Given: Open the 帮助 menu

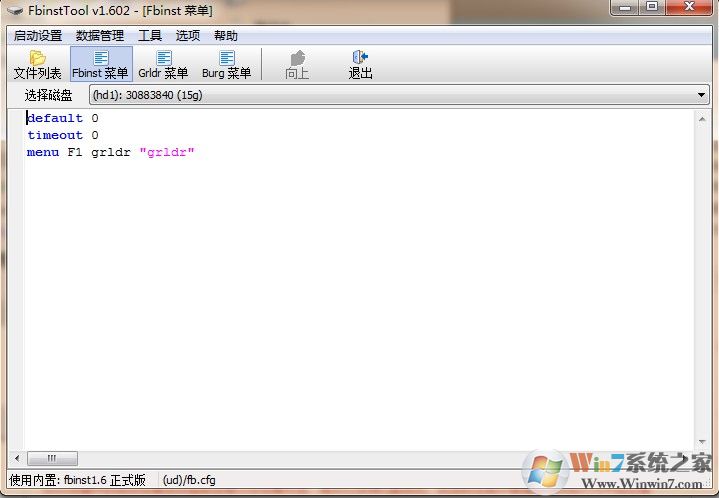Looking at the screenshot, I should [226, 36].
